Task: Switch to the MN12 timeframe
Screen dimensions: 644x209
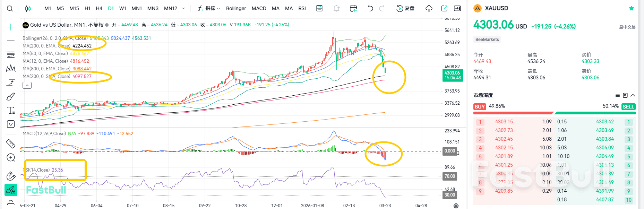Action: (171, 8)
